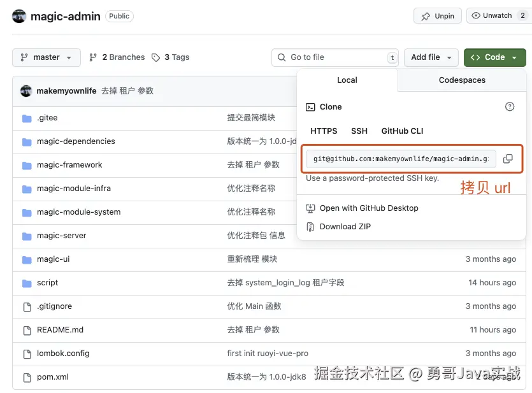Click the magic-server folder icon

pos(27,236)
